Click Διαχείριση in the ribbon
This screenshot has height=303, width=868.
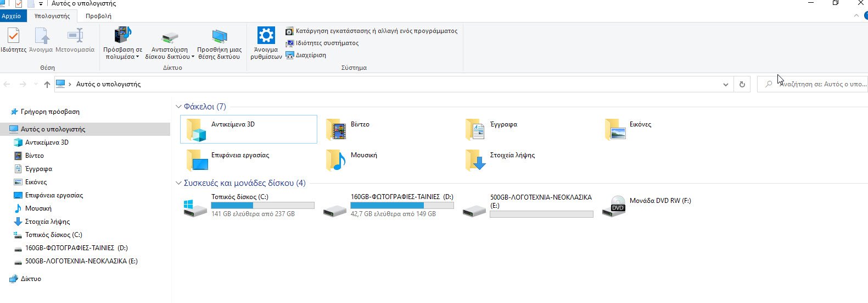(306, 55)
